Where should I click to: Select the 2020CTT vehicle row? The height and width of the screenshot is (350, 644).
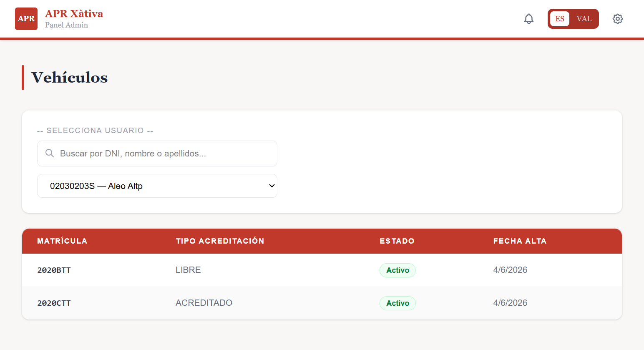pyautogui.click(x=322, y=303)
